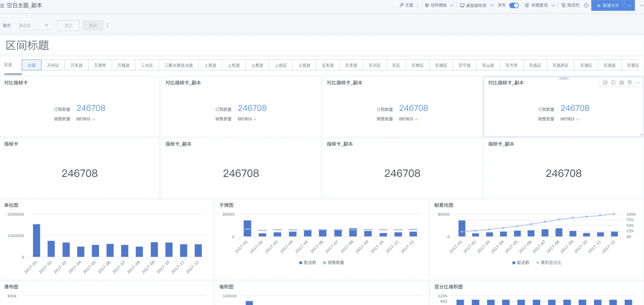Click the 查询 button
This screenshot has width=644, height=305.
(x=93, y=25)
